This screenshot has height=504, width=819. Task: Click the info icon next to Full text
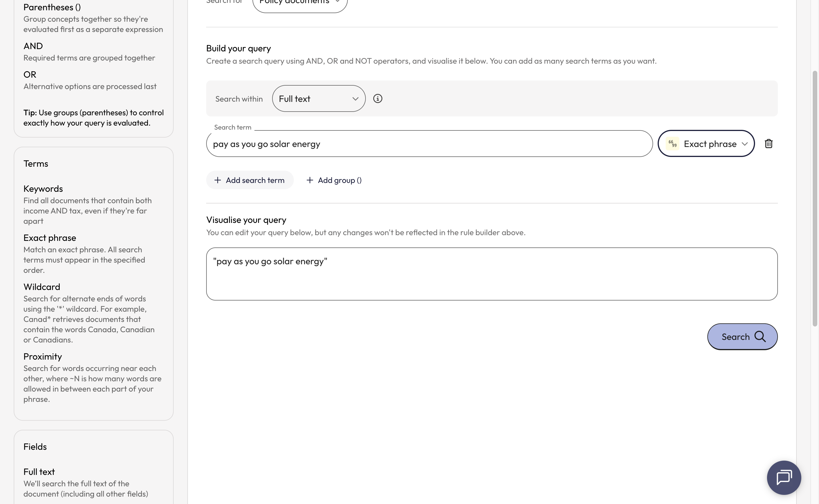click(x=378, y=99)
